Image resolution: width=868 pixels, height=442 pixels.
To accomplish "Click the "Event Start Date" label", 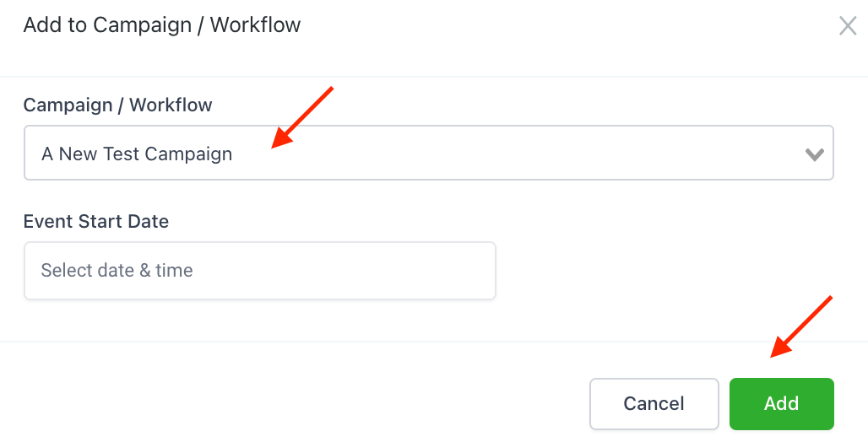I will point(96,222).
